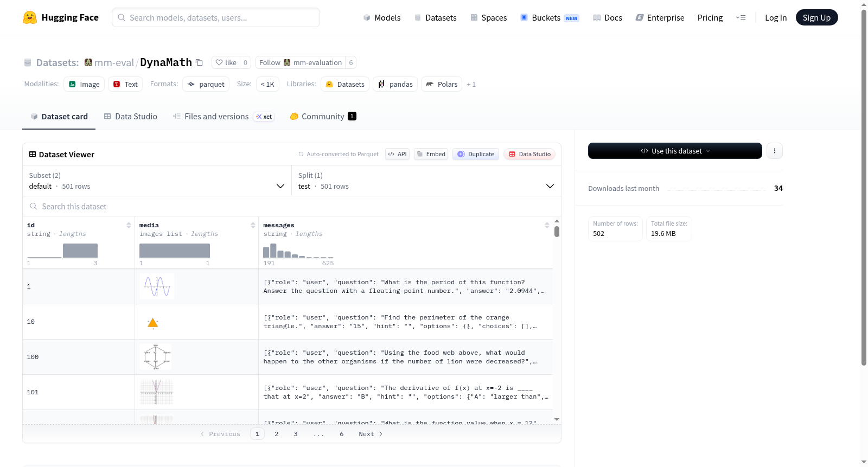Open the Datasets navigation link
This screenshot has height=467, width=868.
click(x=435, y=17)
